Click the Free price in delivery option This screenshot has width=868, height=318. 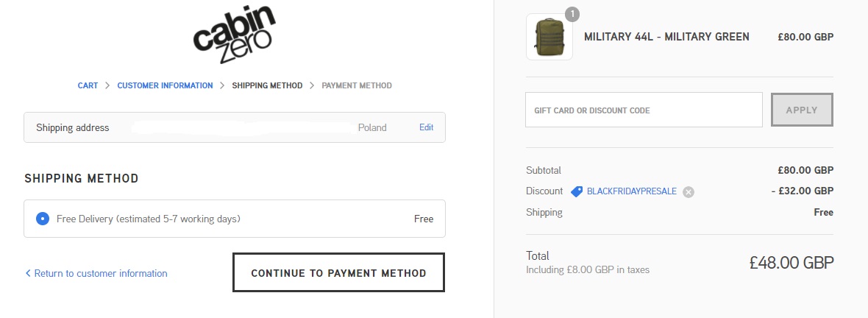coord(424,219)
